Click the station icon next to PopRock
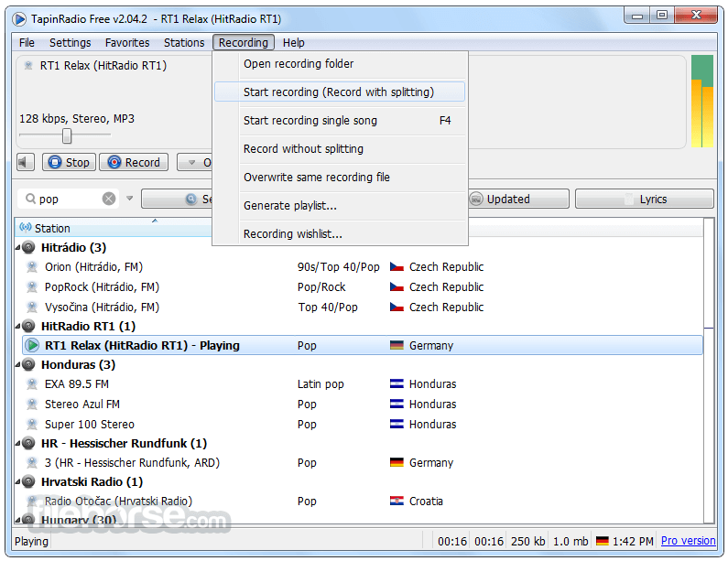This screenshot has width=728, height=561. pos(32,286)
